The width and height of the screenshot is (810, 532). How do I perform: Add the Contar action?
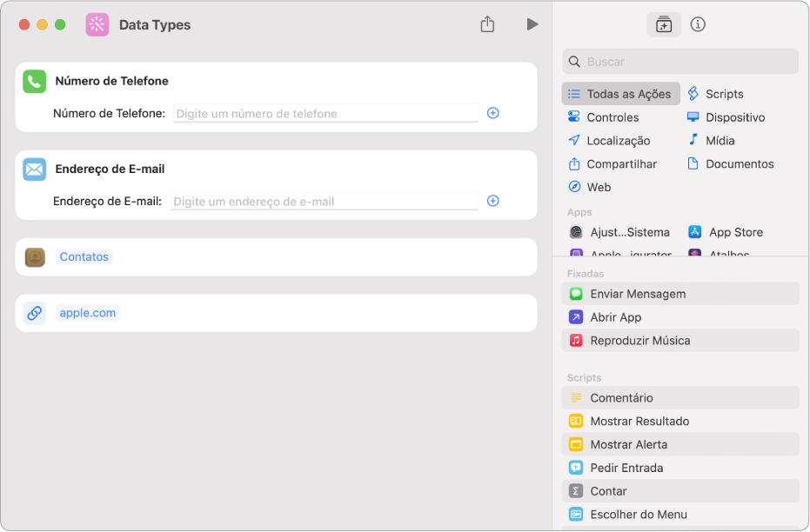pyautogui.click(x=680, y=491)
